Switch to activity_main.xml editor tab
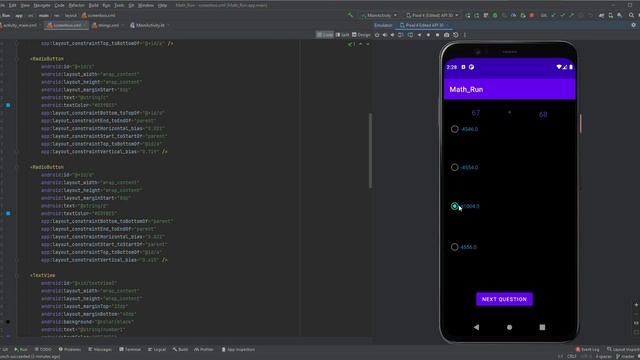The width and height of the screenshot is (640, 360). point(20,25)
